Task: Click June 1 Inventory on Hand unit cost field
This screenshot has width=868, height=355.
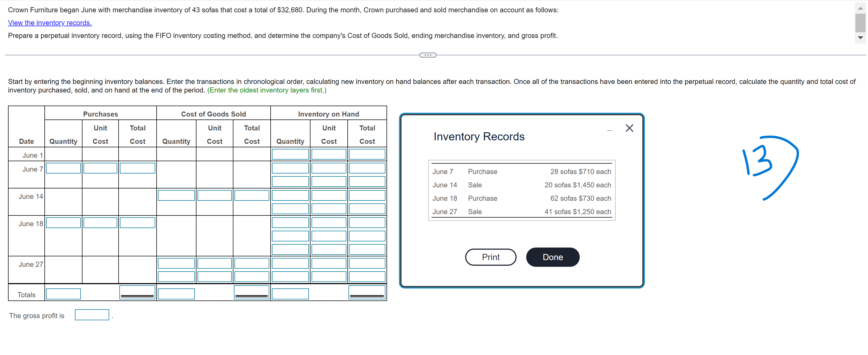Action: click(328, 154)
